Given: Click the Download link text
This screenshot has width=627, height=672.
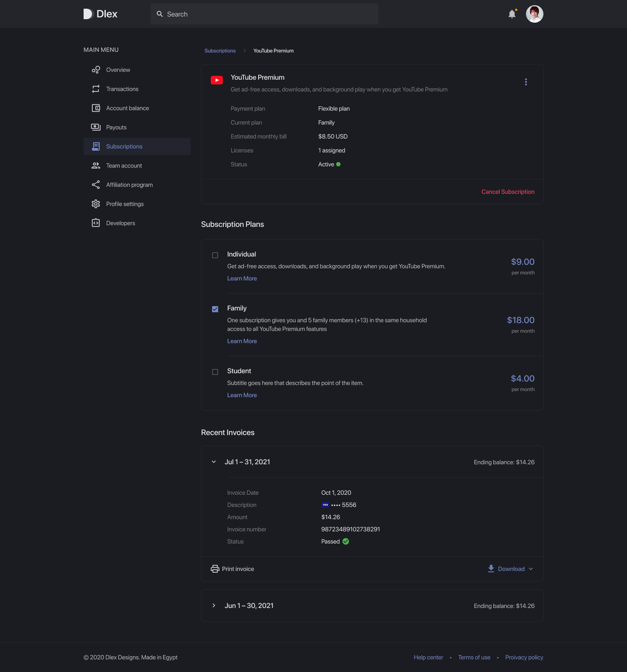Looking at the screenshot, I should [511, 569].
